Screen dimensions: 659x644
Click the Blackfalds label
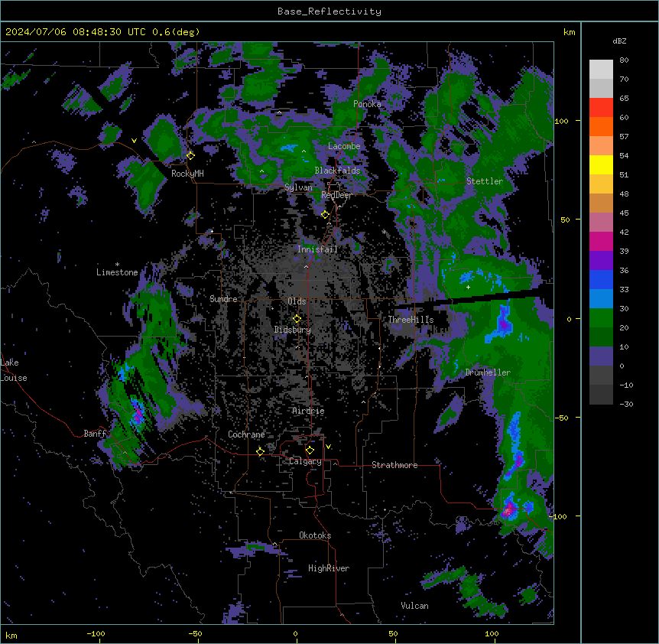[x=337, y=171]
